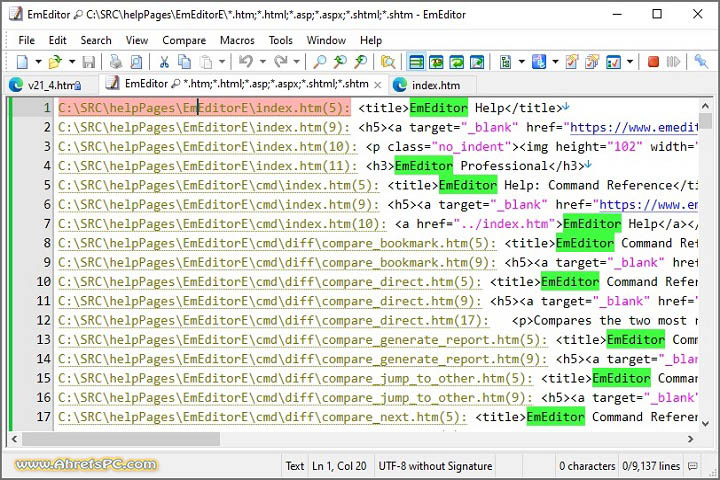720x480 pixels.
Task: Open Find in Files folder-magnifier icon
Action: [388, 62]
